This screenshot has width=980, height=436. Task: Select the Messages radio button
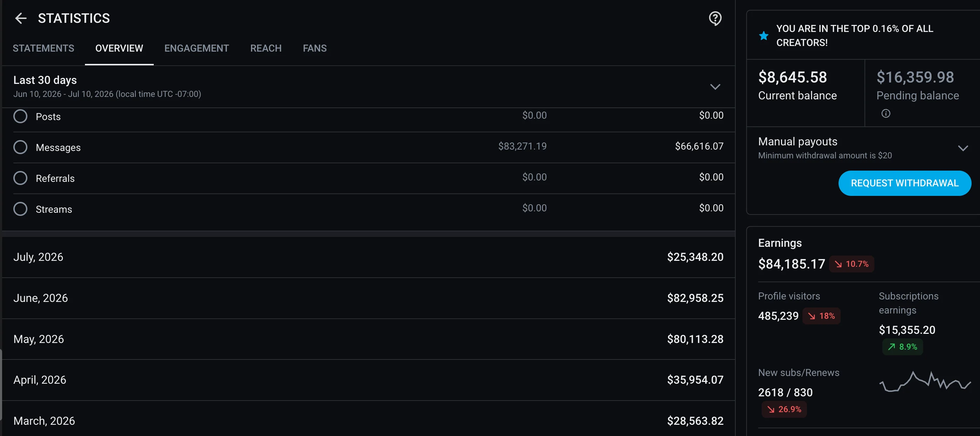tap(20, 147)
